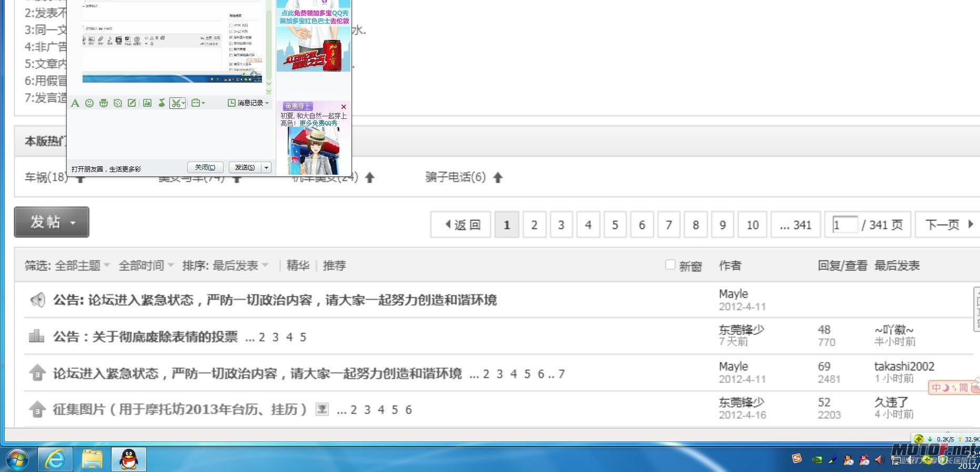Click the page number input field
Viewport: 980px width, 472px height.
click(x=845, y=225)
